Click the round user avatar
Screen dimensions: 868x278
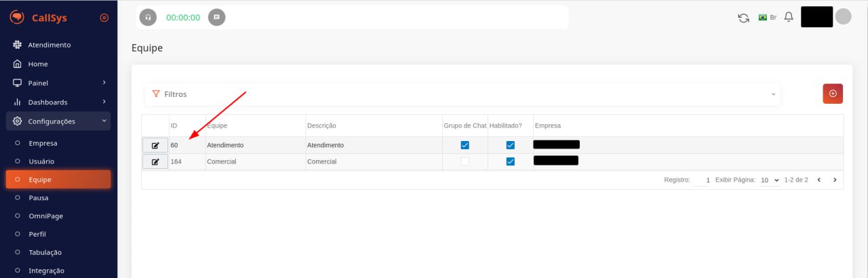843,17
